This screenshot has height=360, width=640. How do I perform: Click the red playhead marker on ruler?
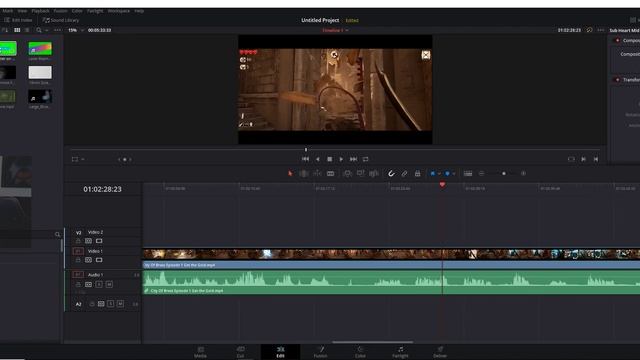point(442,185)
